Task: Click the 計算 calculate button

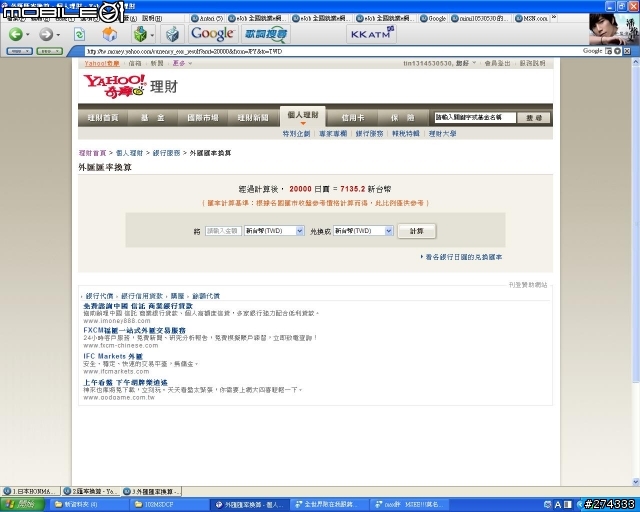Action: coord(417,231)
